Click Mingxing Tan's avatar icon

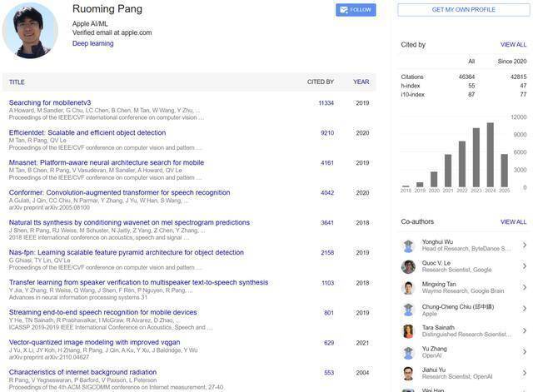click(408, 288)
